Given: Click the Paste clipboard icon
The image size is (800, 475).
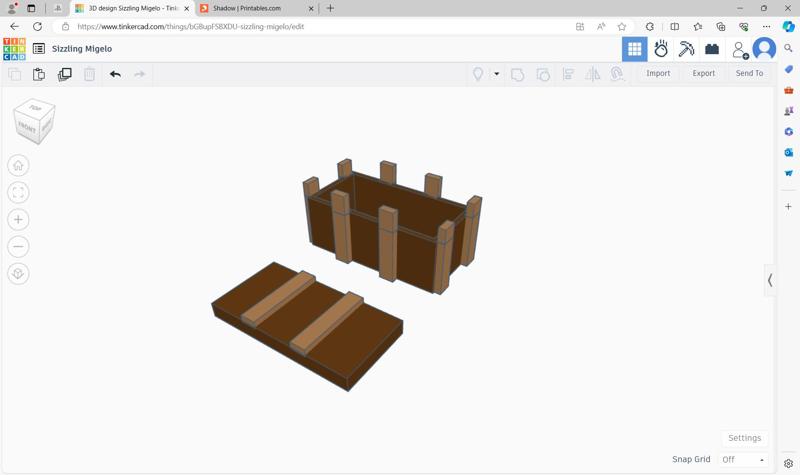Looking at the screenshot, I should coord(39,74).
